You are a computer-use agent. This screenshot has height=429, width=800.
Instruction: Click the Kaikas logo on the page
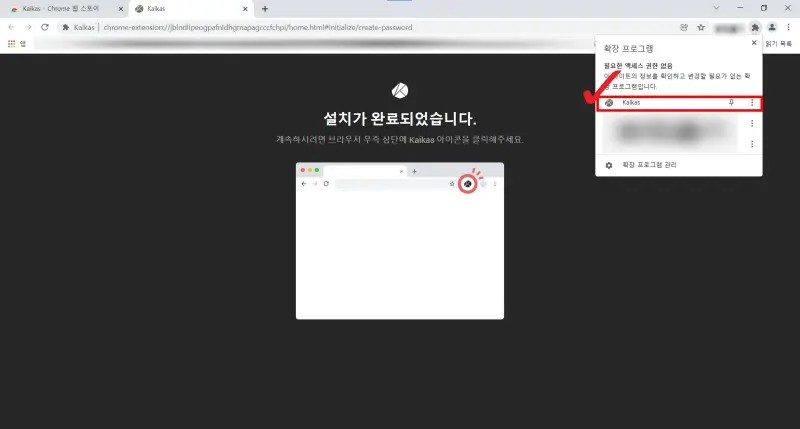pyautogui.click(x=399, y=91)
